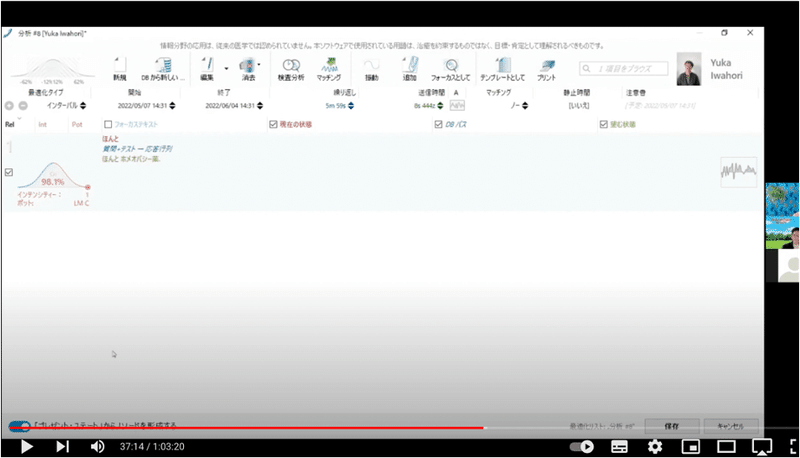800x458 pixels.
Task: Tick the フォーカステキスト checkbox
Action: pos(108,124)
